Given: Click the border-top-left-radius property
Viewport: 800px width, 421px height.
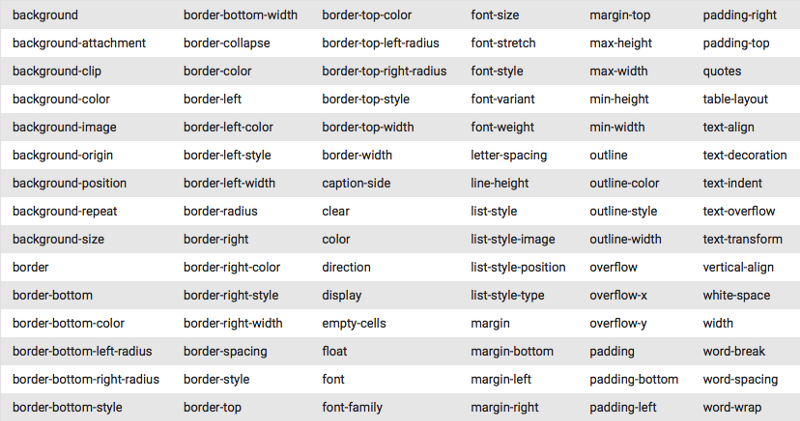Looking at the screenshot, I should click(381, 43).
